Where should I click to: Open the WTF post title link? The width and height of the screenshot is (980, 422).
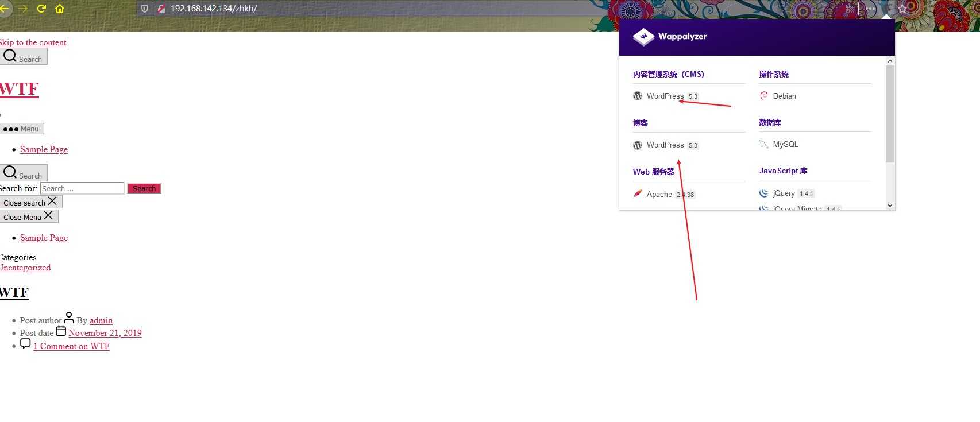click(x=14, y=292)
